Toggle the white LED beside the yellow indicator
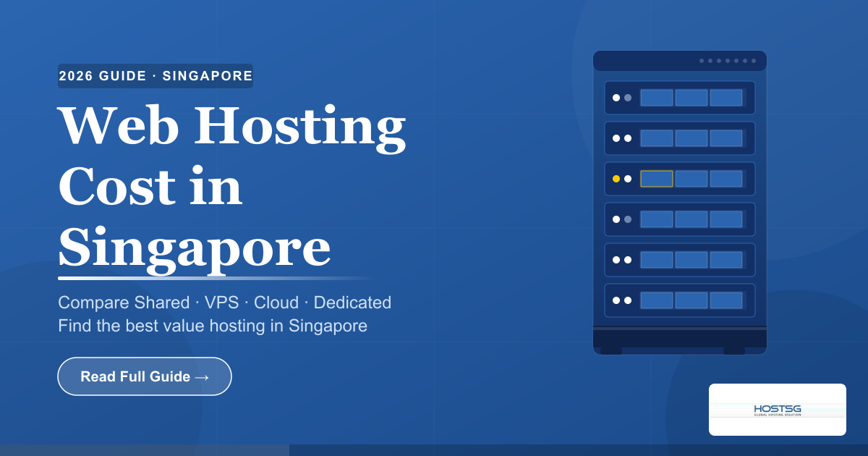 [x=628, y=179]
